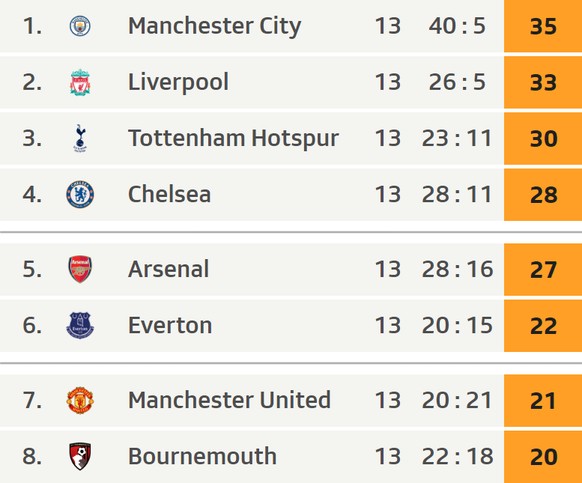Open the Chelsea team name link
This screenshot has height=483, width=582.
tap(169, 195)
